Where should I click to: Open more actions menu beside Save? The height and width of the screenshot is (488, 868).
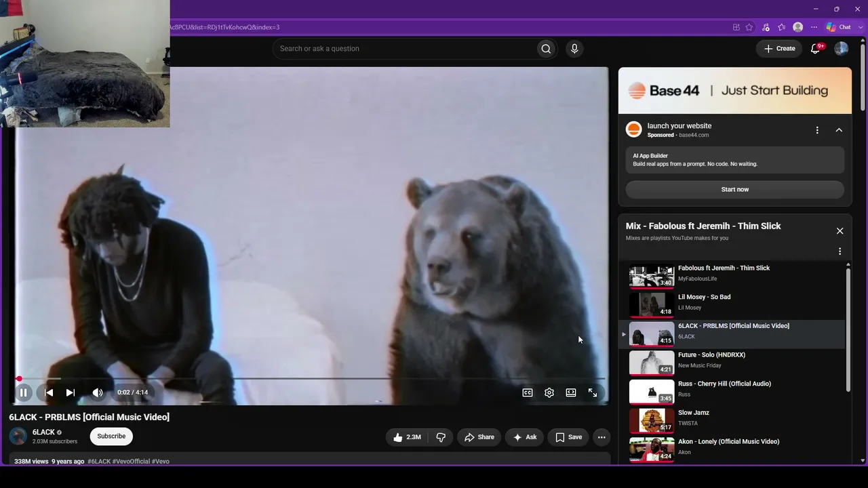pos(601,437)
